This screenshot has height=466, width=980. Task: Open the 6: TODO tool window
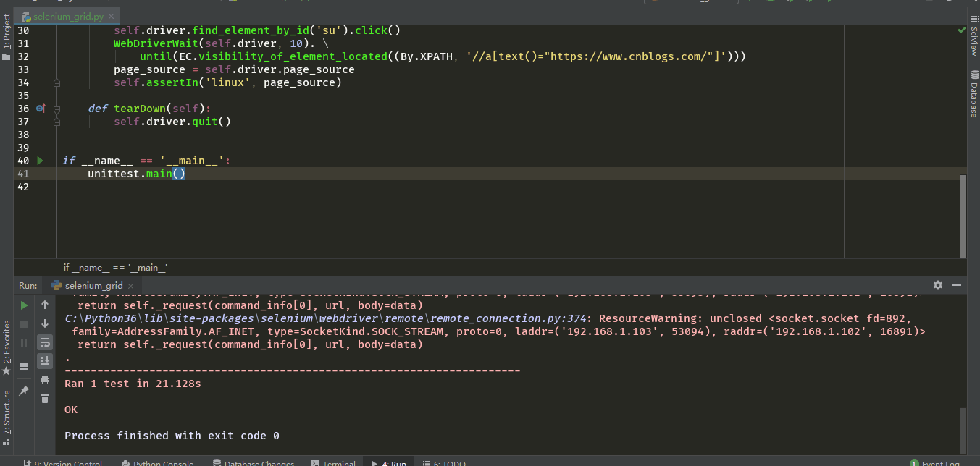pyautogui.click(x=443, y=464)
